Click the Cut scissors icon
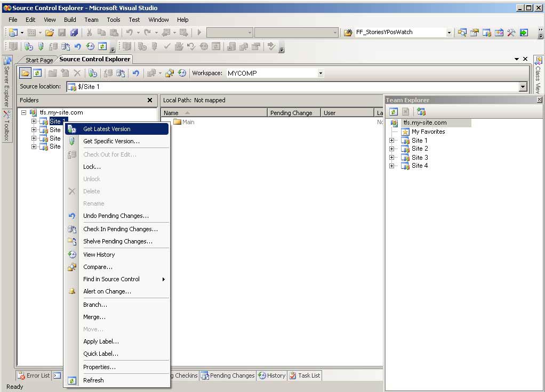This screenshot has height=392, width=545. coord(90,32)
